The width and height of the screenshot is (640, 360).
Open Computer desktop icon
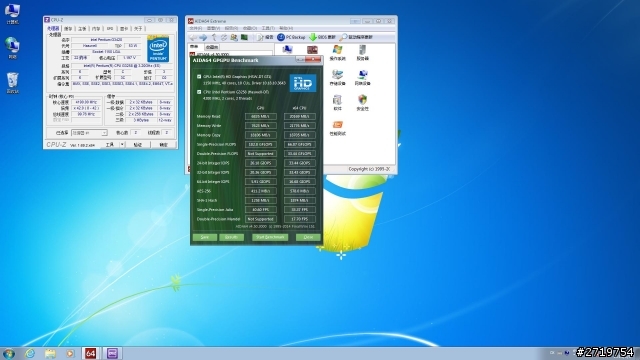(12, 13)
